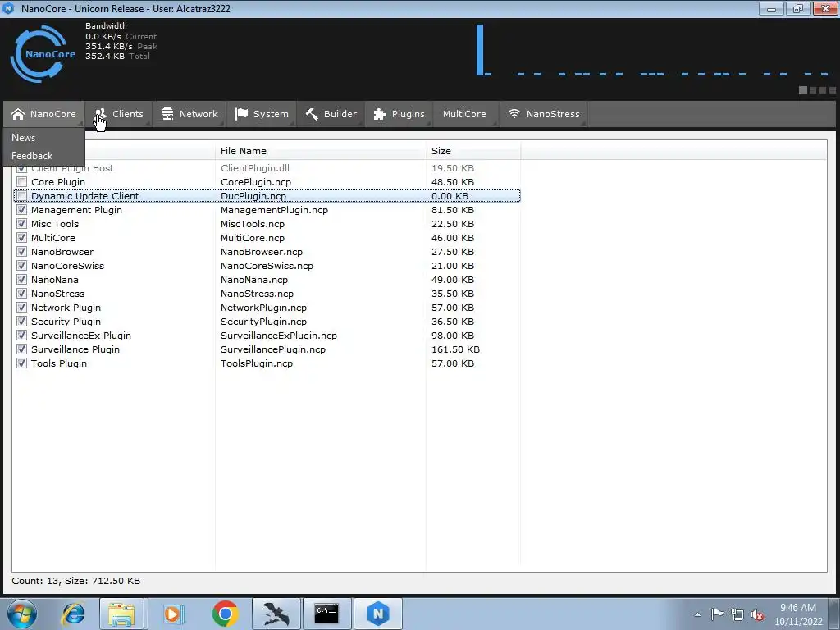Disable the Tools Plugin checkbox
Screen dimensions: 840x630
[x=21, y=363]
